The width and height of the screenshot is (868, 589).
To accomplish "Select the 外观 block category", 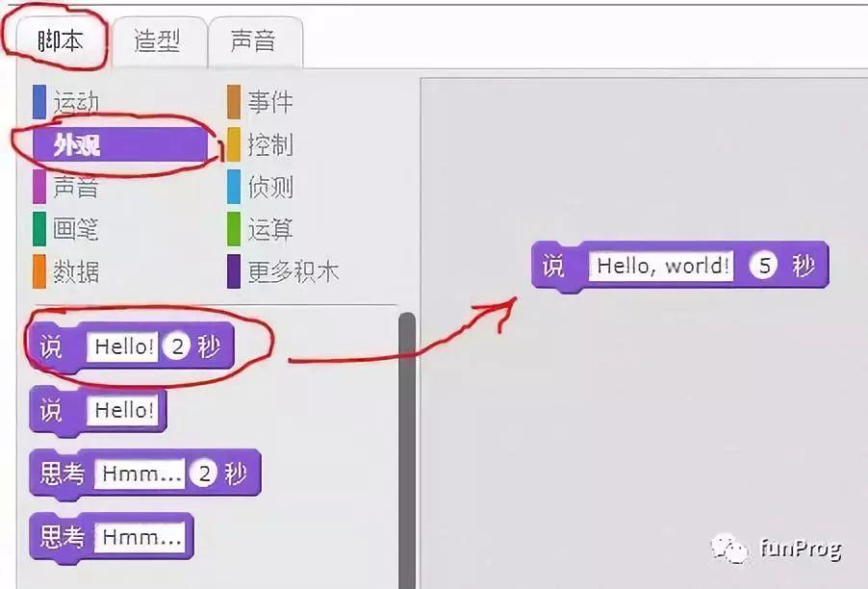I will click(x=77, y=144).
